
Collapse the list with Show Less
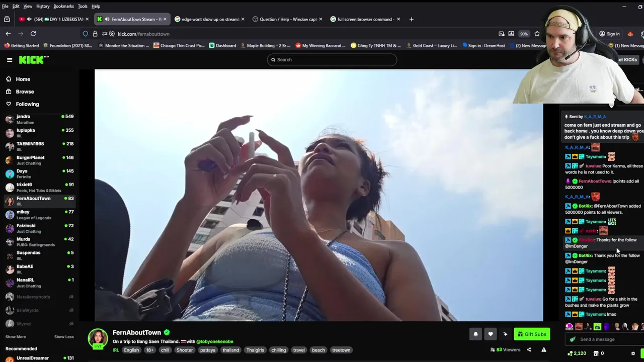(x=64, y=337)
